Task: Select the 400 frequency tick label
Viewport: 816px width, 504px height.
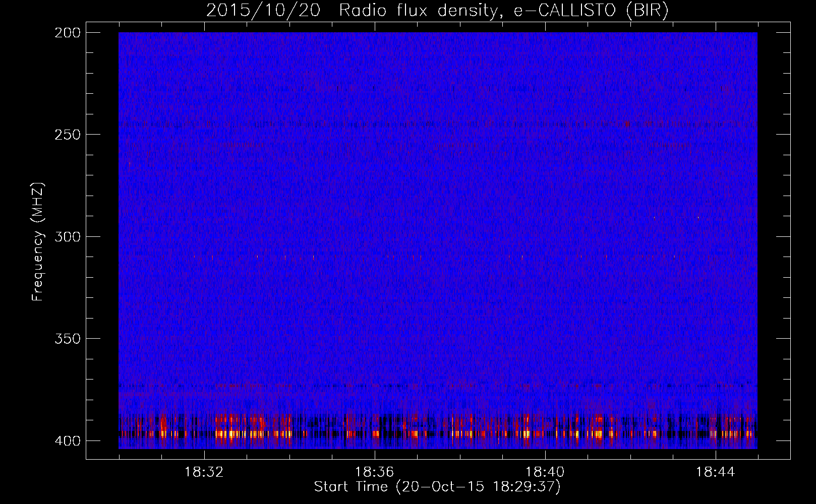Action: click(x=68, y=441)
